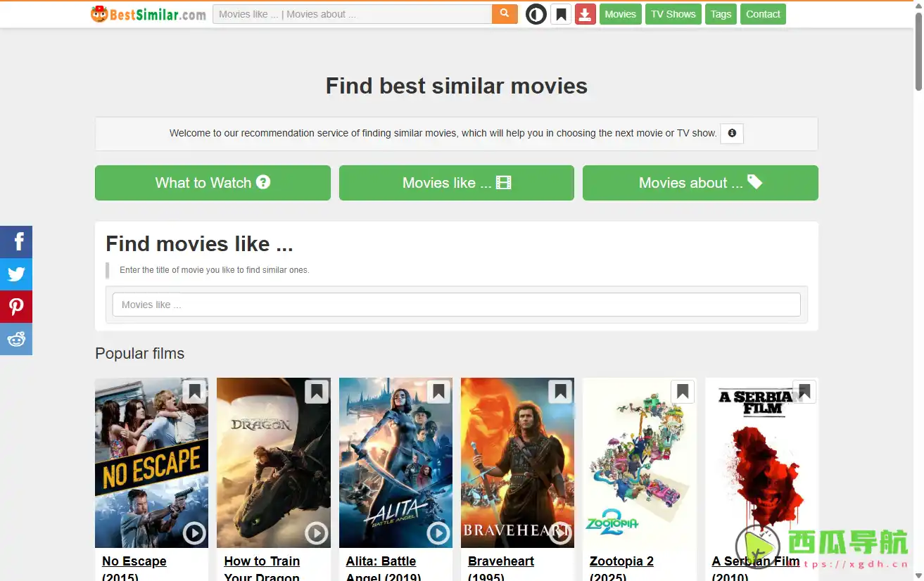The image size is (924, 581).
Task: Share page on Facebook
Action: click(x=16, y=242)
